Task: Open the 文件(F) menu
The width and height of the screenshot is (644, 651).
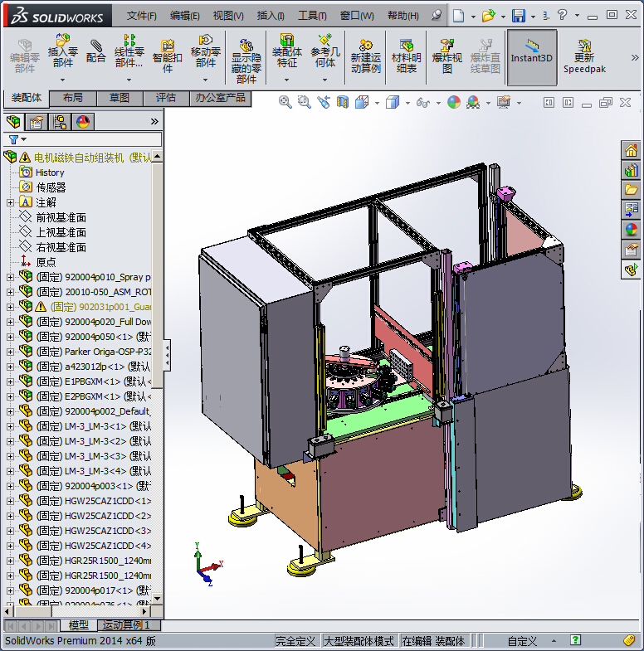Action: (x=141, y=16)
